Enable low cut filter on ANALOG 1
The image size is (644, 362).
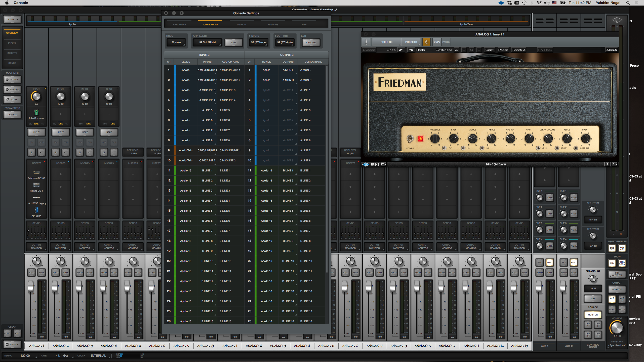pyautogui.click(x=42, y=152)
